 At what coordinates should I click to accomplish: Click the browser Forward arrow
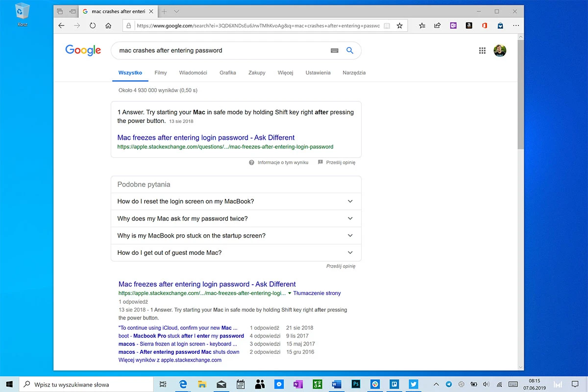point(77,26)
